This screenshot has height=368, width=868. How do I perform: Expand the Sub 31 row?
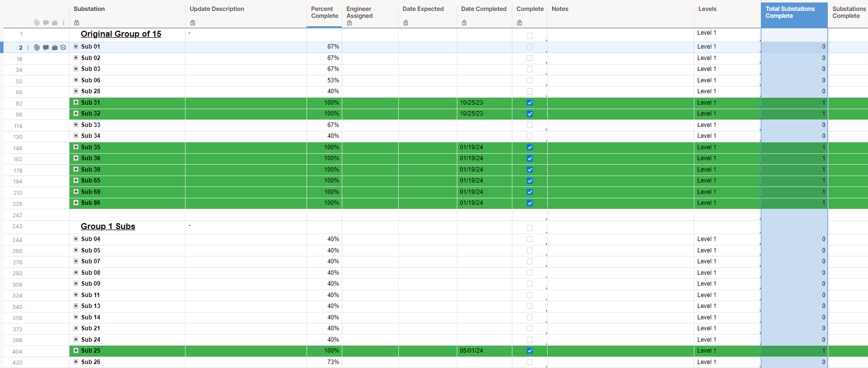[x=76, y=102]
